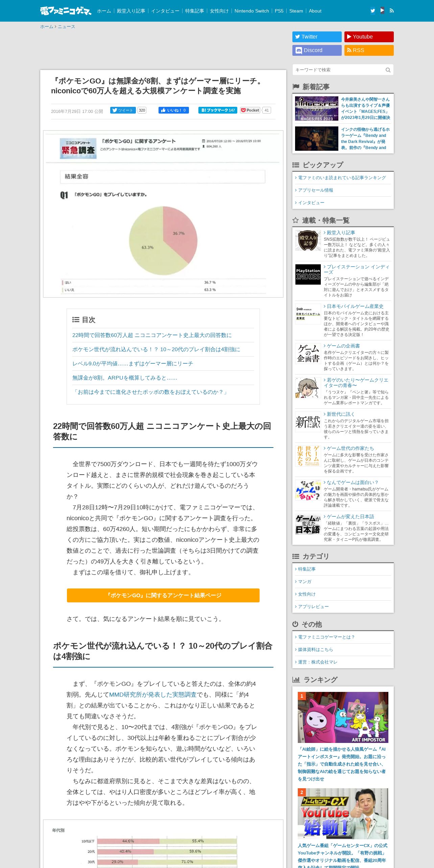Open Nintendo Switch navigation item
The height and width of the screenshot is (868, 434).
(x=252, y=11)
